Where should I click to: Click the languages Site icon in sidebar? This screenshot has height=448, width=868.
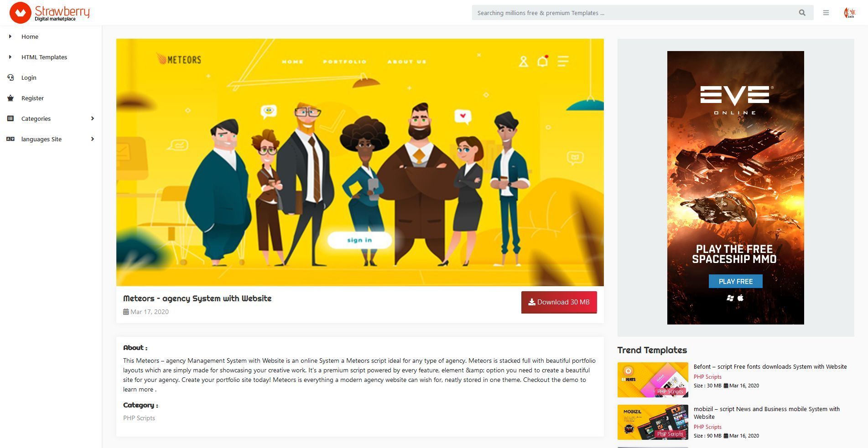point(10,139)
